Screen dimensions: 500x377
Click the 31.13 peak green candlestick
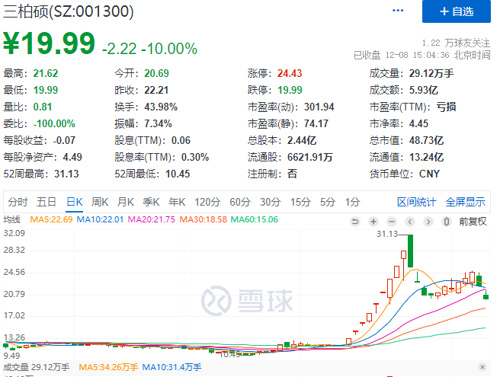410,251
